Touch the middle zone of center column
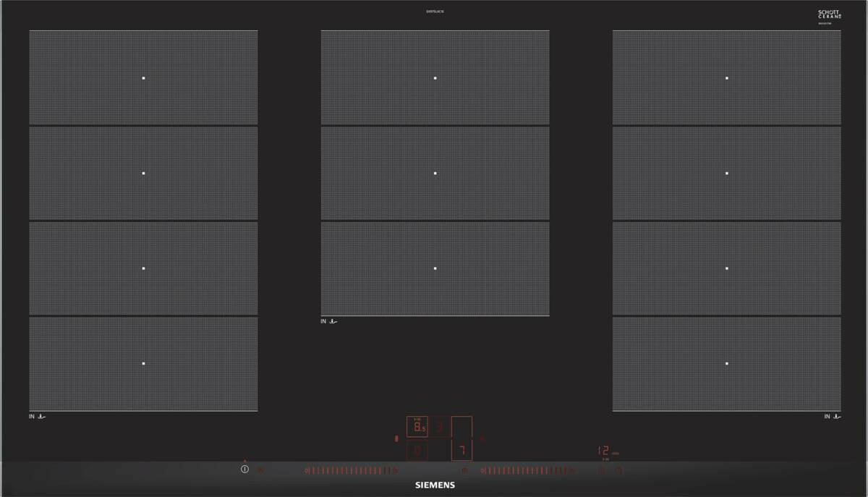 [x=435, y=173]
